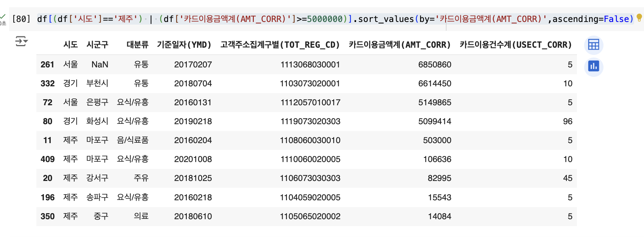Click row index 332
This screenshot has height=237, width=644.
[x=47, y=83]
